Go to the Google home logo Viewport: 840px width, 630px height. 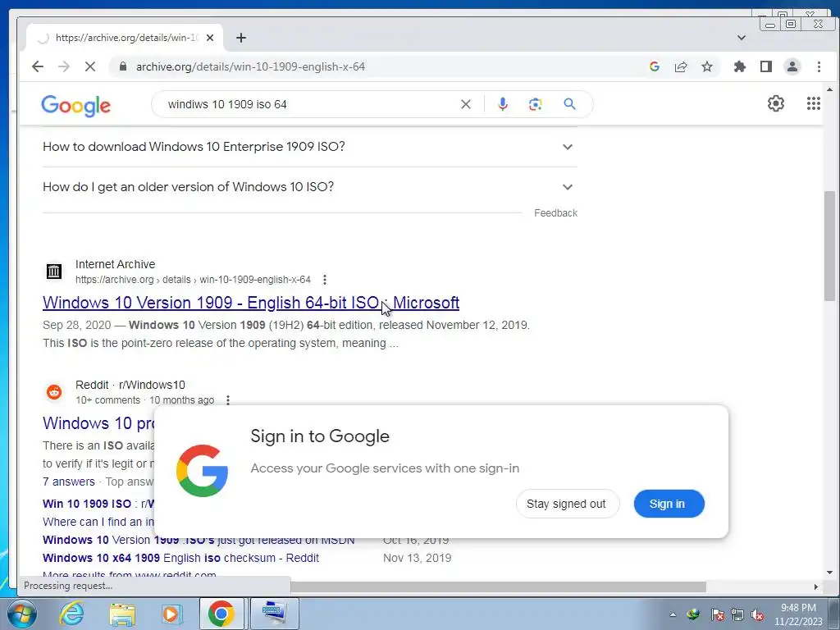tap(76, 105)
